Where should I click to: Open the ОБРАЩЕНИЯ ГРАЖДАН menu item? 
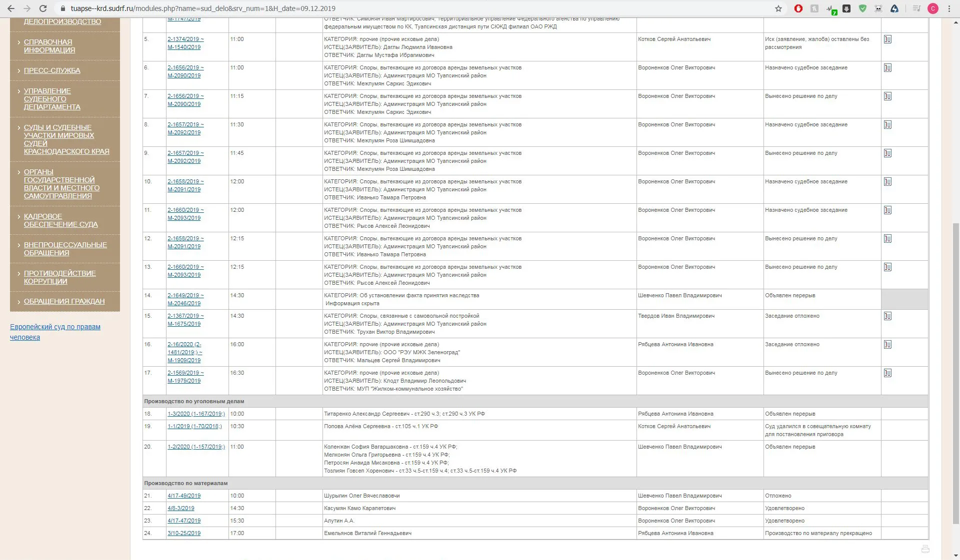(x=64, y=301)
